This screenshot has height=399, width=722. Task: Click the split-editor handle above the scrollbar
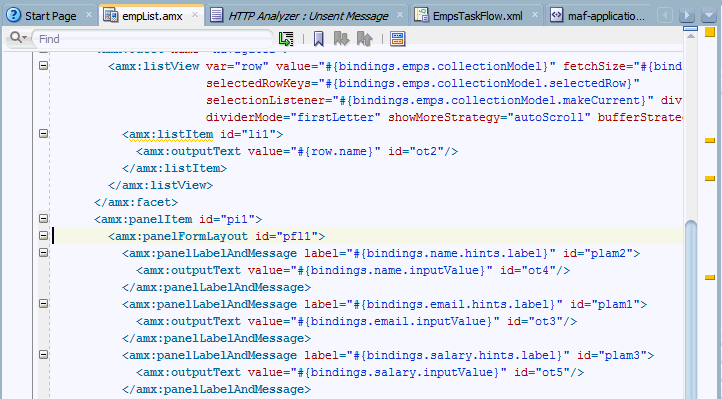(x=690, y=29)
